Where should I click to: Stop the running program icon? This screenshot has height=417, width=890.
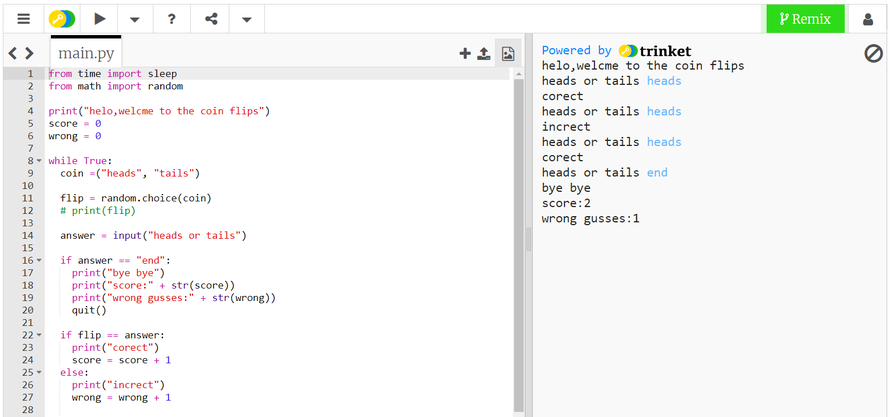(x=873, y=54)
